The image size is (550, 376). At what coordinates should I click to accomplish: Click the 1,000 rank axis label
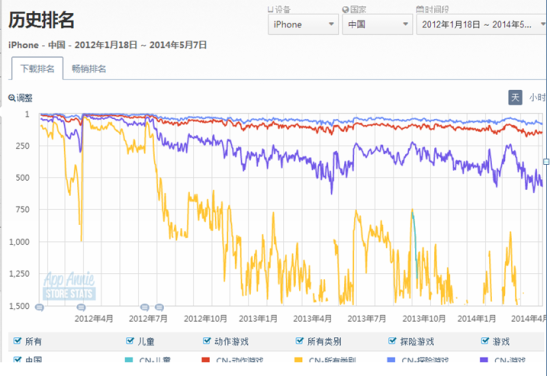pos(19,242)
